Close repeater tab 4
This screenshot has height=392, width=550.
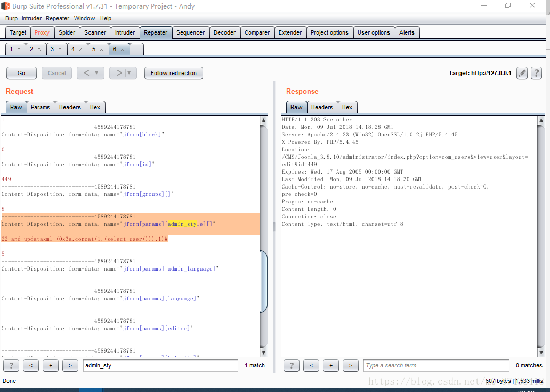(x=80, y=50)
